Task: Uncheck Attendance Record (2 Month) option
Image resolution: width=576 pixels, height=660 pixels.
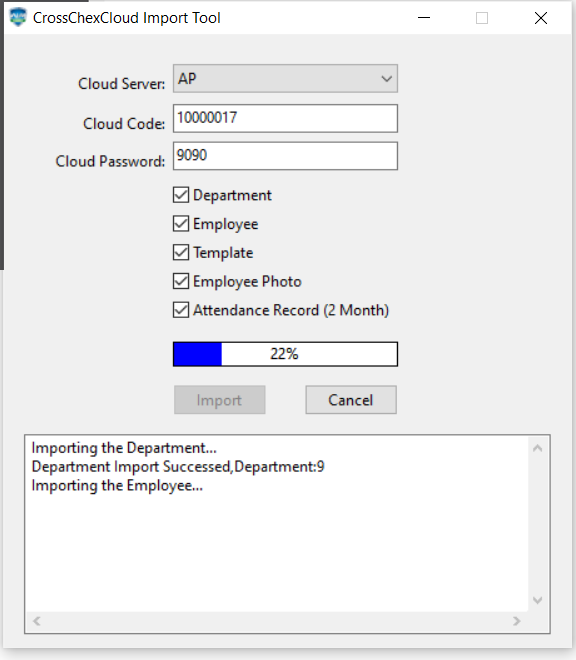Action: pyautogui.click(x=181, y=310)
